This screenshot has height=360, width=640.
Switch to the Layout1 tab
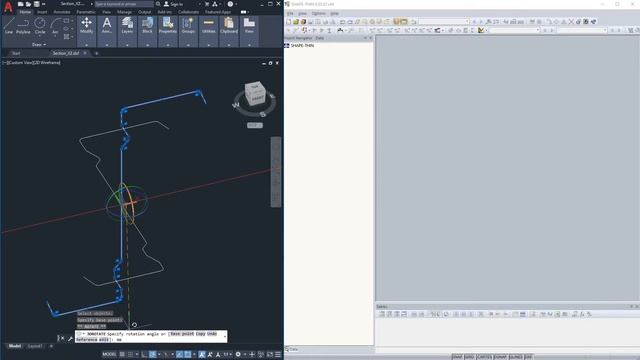[35, 346]
